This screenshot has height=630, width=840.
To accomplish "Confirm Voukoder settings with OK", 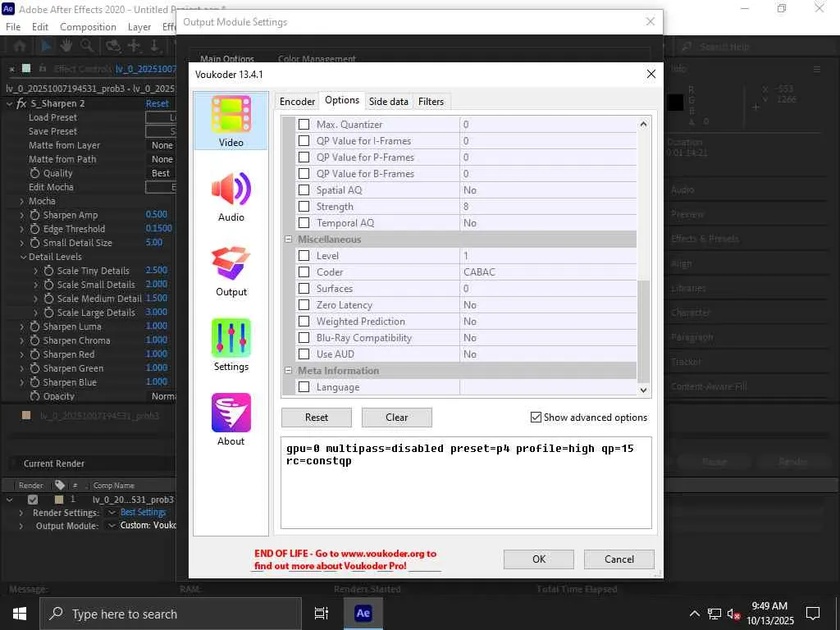I will 538,559.
